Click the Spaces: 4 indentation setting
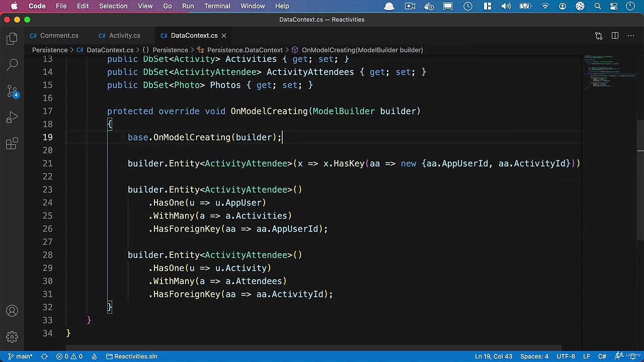 click(x=534, y=356)
